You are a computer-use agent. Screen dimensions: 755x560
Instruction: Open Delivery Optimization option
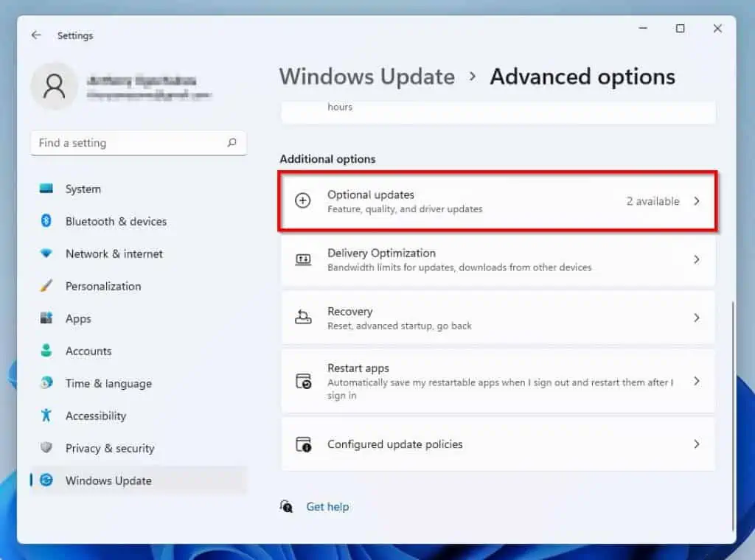(x=498, y=260)
